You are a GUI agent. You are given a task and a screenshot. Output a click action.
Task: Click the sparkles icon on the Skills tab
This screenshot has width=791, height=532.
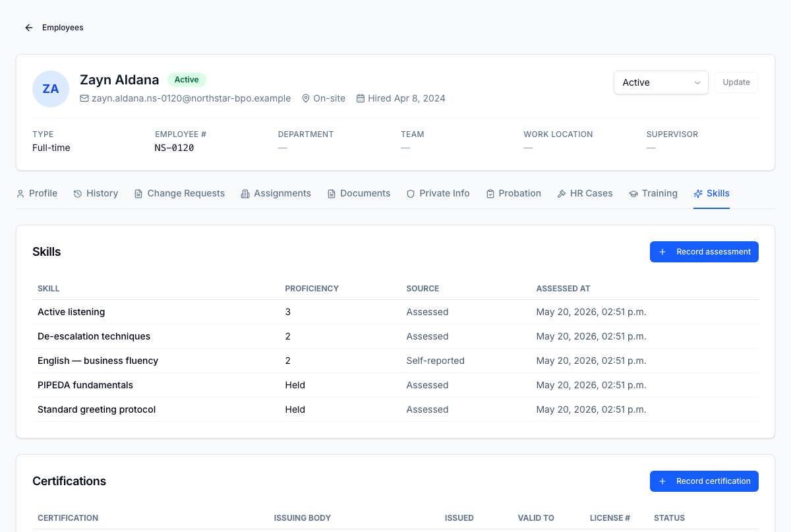tap(698, 194)
